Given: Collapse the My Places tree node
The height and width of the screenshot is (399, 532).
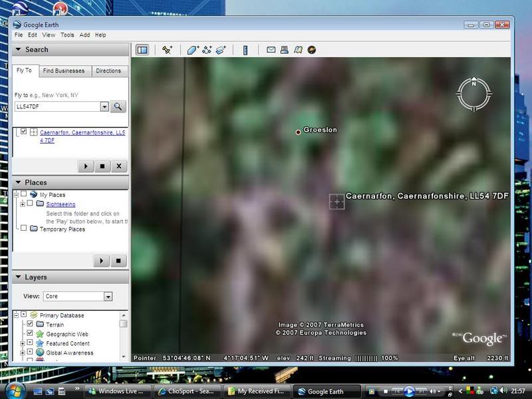Looking at the screenshot, I should pos(16,195).
